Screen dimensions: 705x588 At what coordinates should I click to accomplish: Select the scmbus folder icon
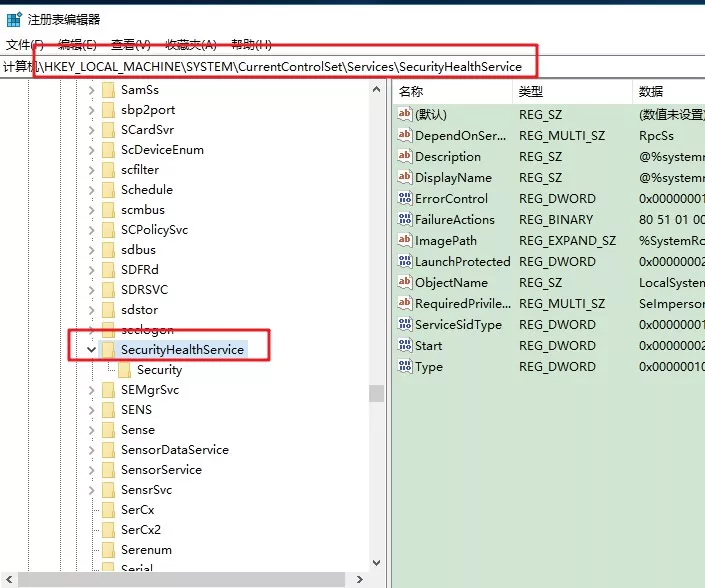(x=108, y=210)
